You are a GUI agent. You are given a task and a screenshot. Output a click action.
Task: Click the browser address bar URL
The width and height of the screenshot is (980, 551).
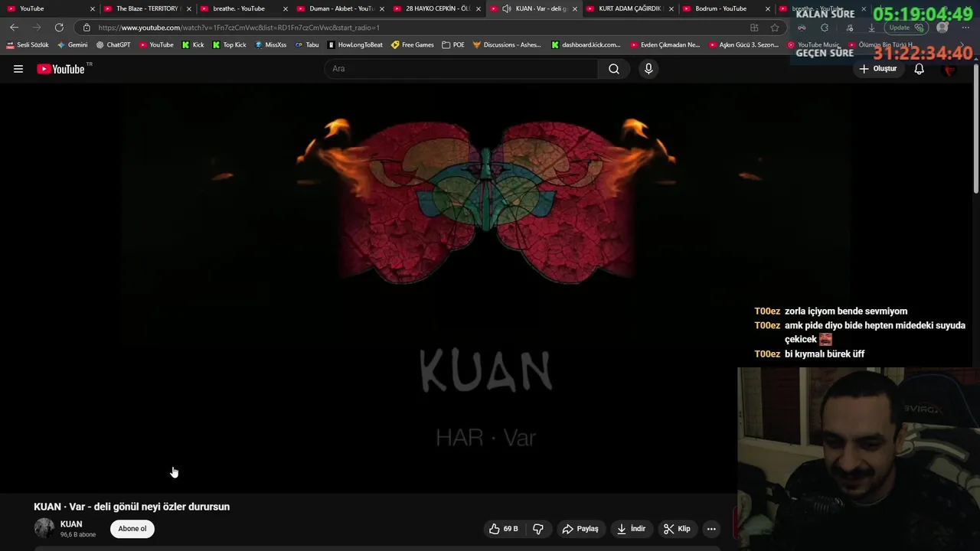tap(239, 28)
